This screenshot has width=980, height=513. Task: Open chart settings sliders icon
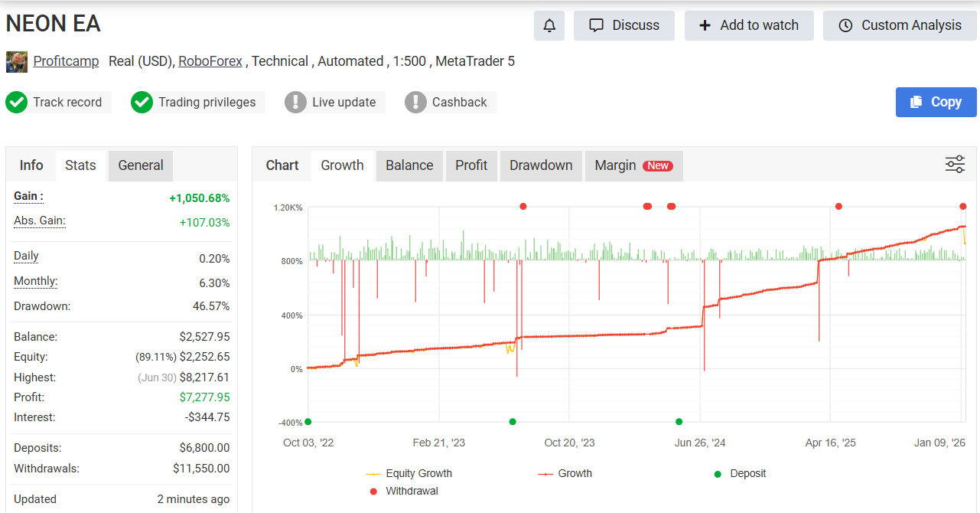coord(955,165)
